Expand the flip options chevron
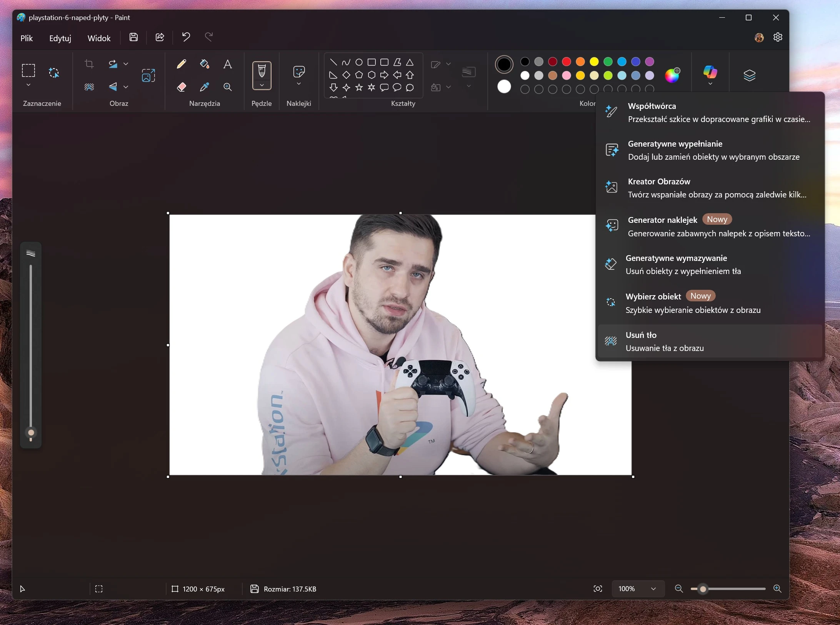This screenshot has height=625, width=840. (x=126, y=87)
